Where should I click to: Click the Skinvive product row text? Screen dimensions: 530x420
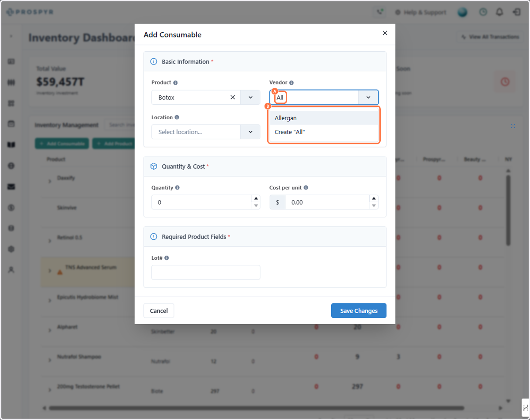pos(67,208)
